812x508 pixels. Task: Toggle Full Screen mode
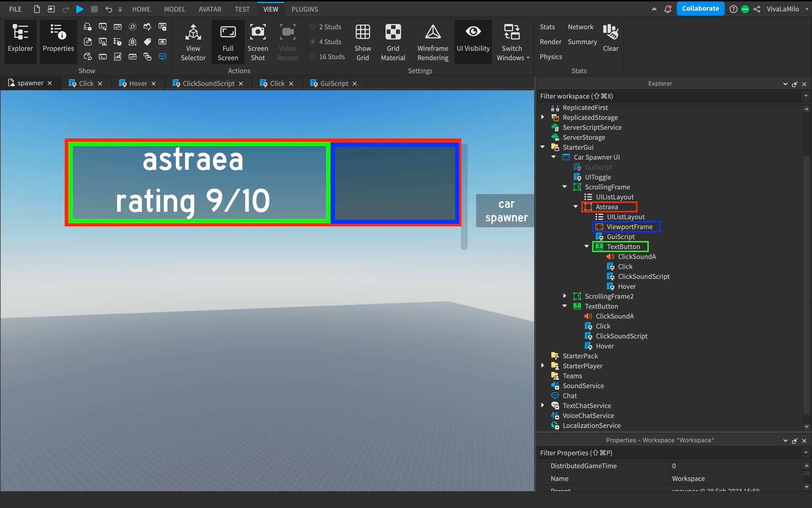(228, 41)
